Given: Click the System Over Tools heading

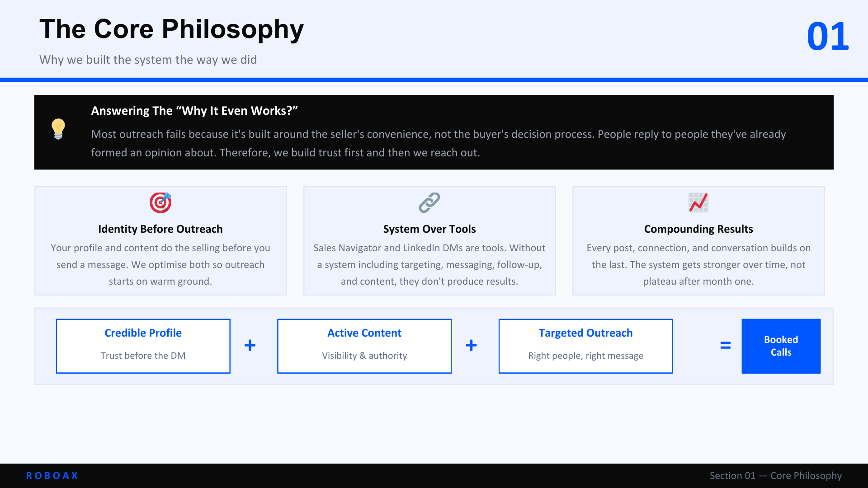Looking at the screenshot, I should (x=429, y=229).
